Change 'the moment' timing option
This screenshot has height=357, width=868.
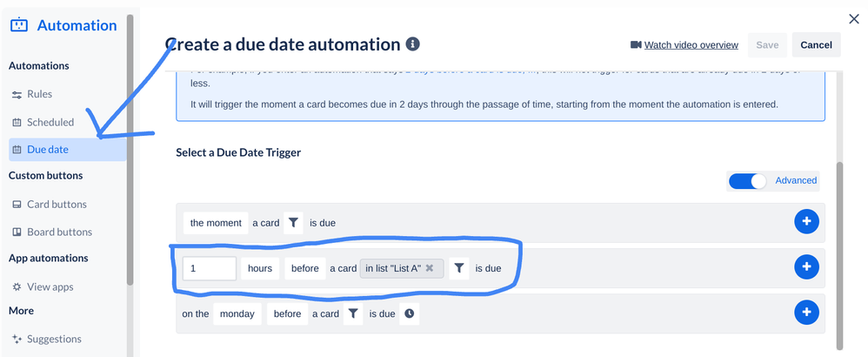[x=216, y=223]
